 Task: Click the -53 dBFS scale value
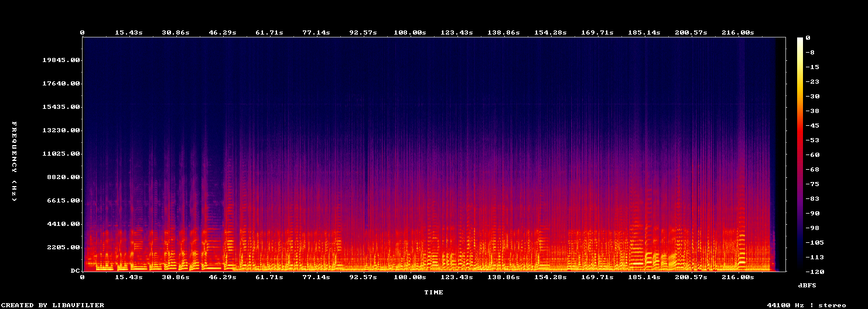pos(812,140)
